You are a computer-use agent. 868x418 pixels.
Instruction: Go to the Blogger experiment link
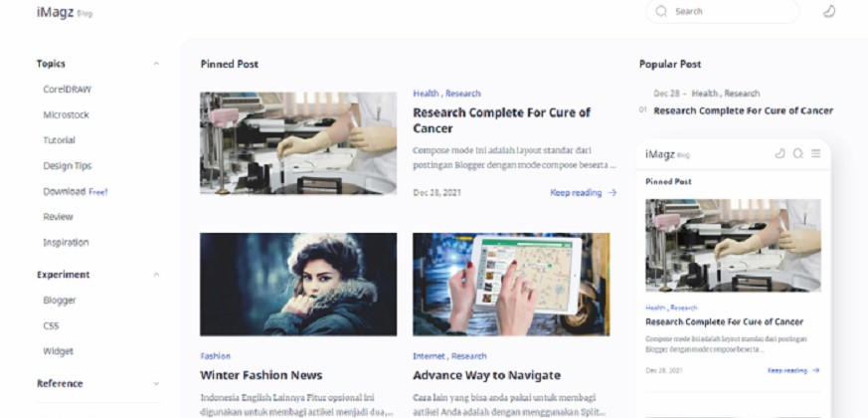pyautogui.click(x=60, y=301)
